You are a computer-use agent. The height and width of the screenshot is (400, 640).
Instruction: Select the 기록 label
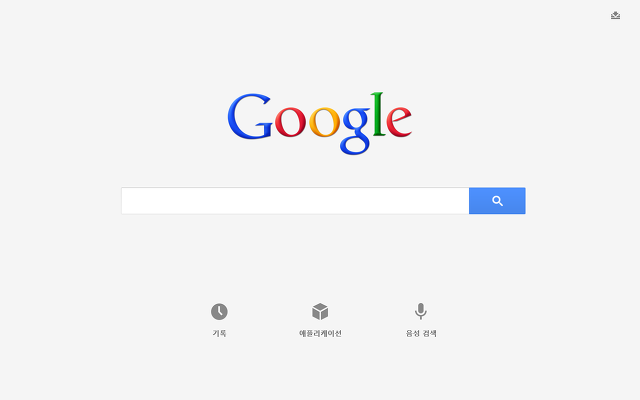[x=219, y=333]
